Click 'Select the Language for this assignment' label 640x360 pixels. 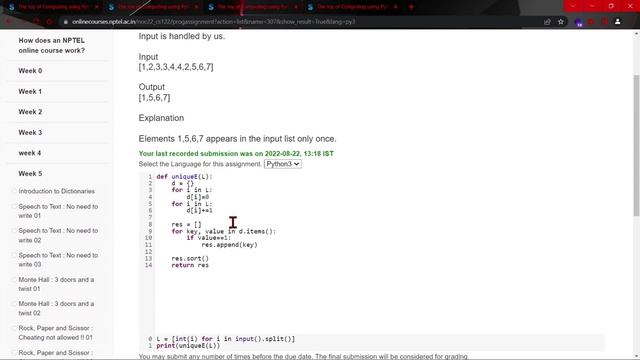click(200, 164)
